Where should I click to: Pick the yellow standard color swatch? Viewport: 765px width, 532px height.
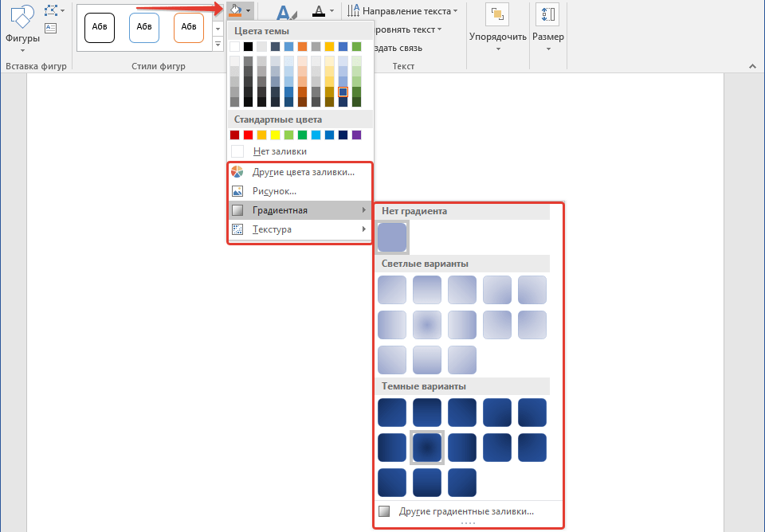(275, 135)
